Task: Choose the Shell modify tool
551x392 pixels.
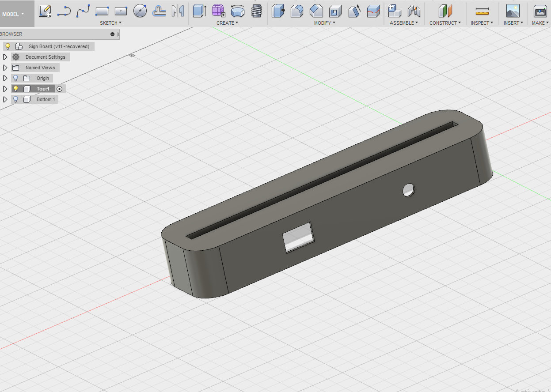Action: tap(335, 11)
